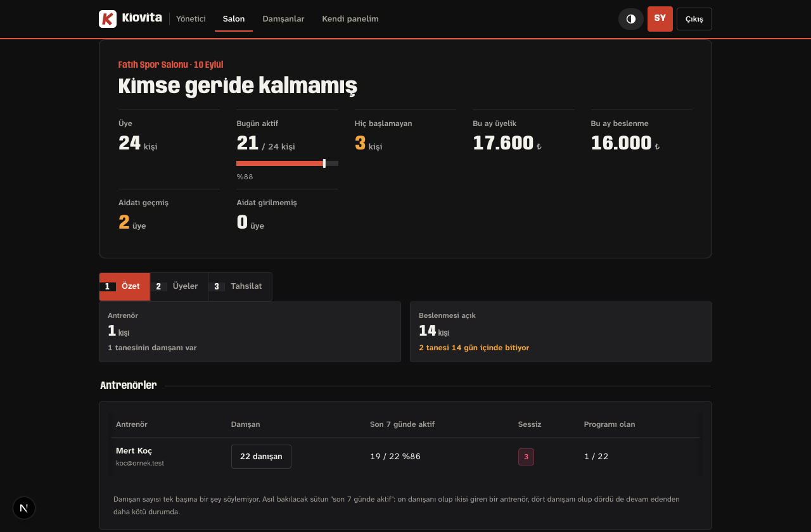Image resolution: width=811 pixels, height=532 pixels.
Task: Click the Bugün aktif progress bar
Action: [x=287, y=163]
